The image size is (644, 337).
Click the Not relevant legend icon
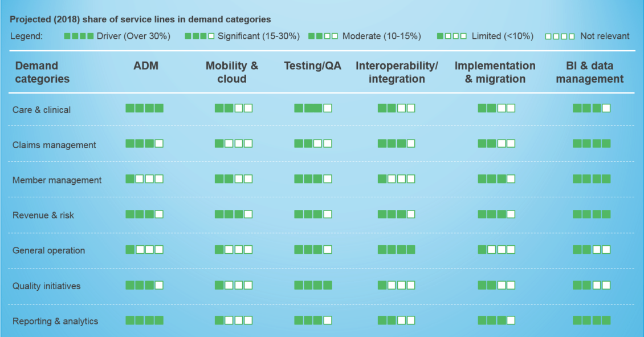click(x=560, y=36)
